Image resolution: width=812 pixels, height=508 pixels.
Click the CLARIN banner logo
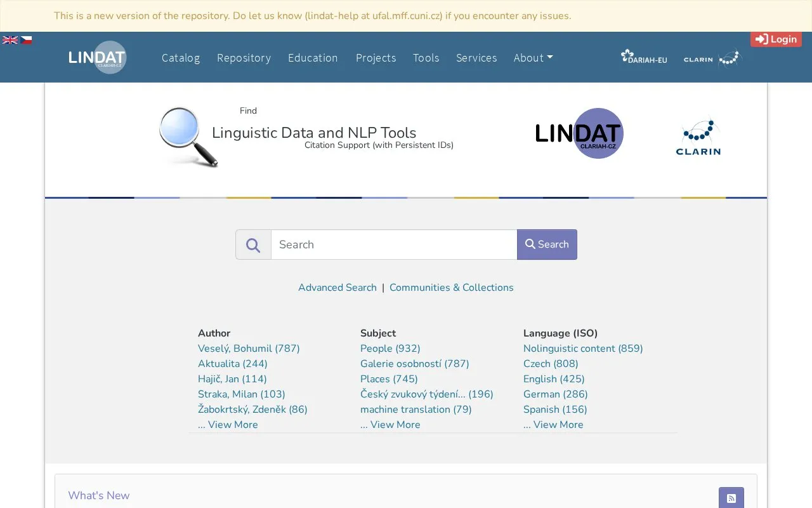click(x=698, y=136)
